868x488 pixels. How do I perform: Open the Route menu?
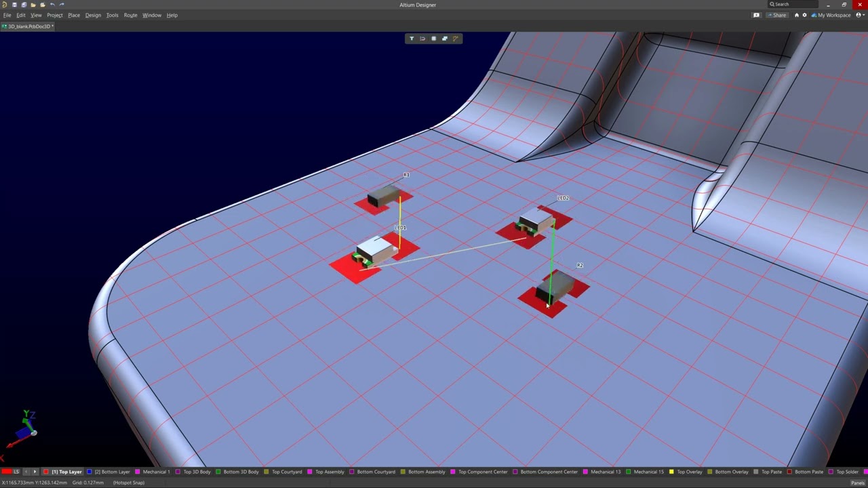[130, 15]
